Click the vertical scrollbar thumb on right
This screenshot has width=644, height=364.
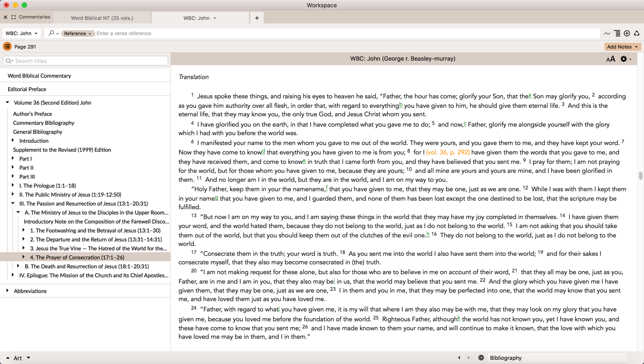click(640, 175)
